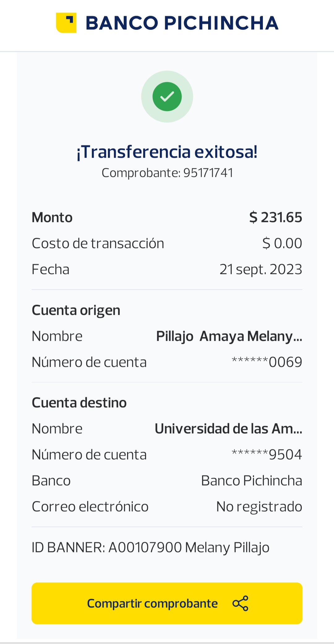Click the Banco Pichincha destination bank value
Viewport: 334px width, 644px height.
point(251,481)
